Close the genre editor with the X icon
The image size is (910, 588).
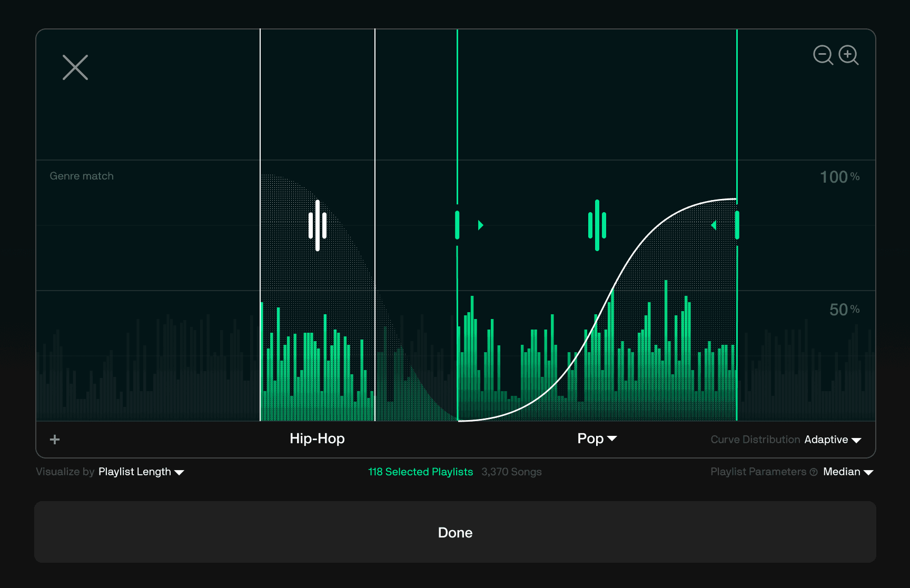coord(75,67)
